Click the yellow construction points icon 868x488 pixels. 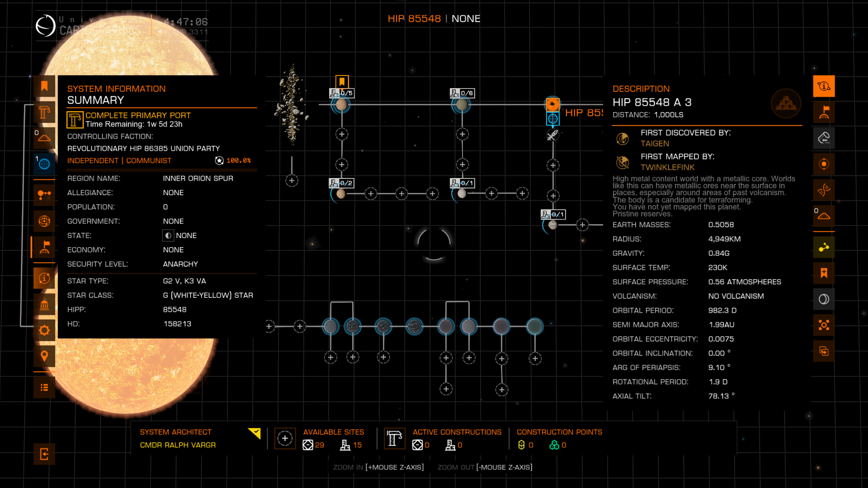[521, 445]
